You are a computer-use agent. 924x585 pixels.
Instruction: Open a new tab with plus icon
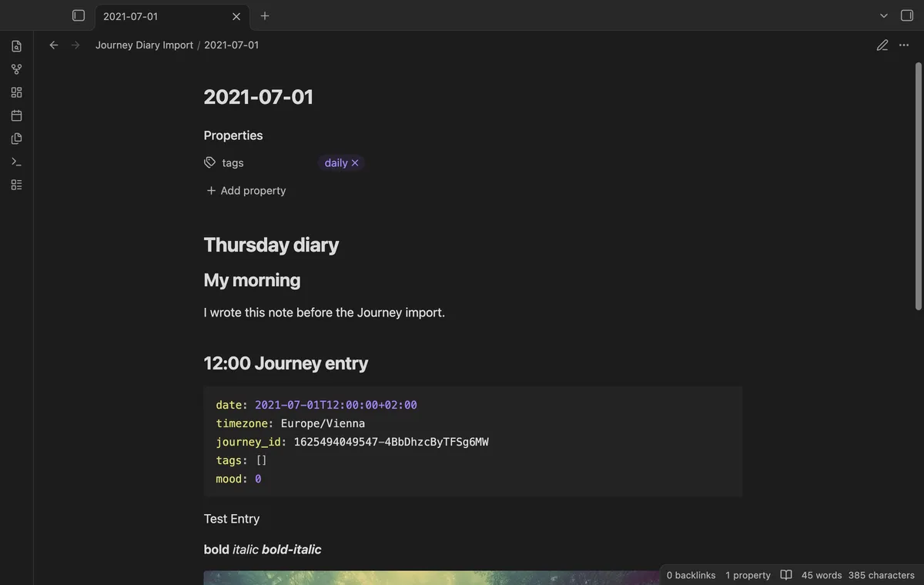pyautogui.click(x=265, y=15)
